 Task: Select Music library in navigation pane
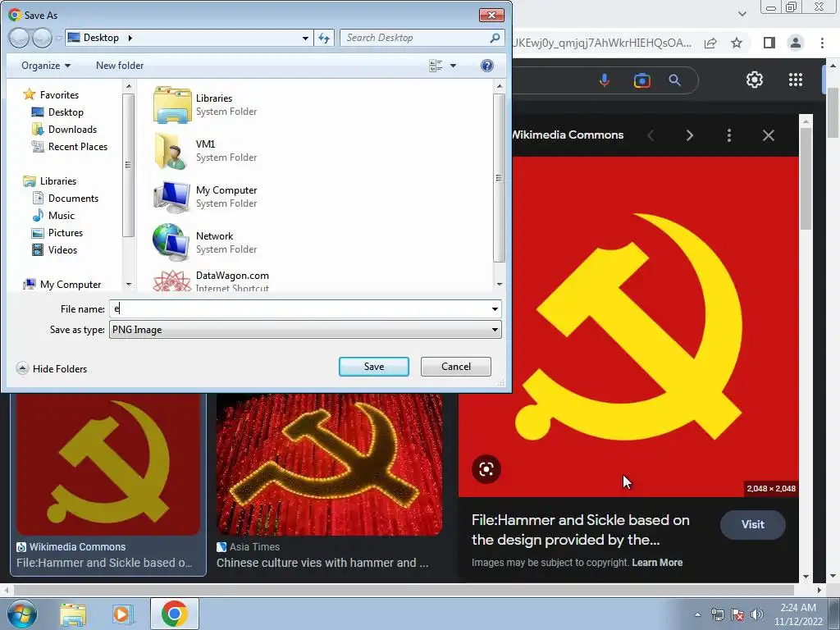tap(53, 216)
